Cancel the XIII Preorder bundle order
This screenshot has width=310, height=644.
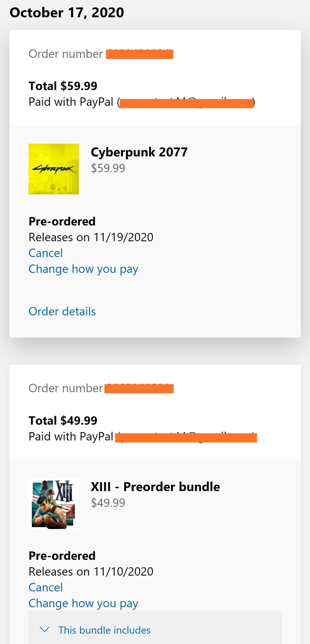46,588
